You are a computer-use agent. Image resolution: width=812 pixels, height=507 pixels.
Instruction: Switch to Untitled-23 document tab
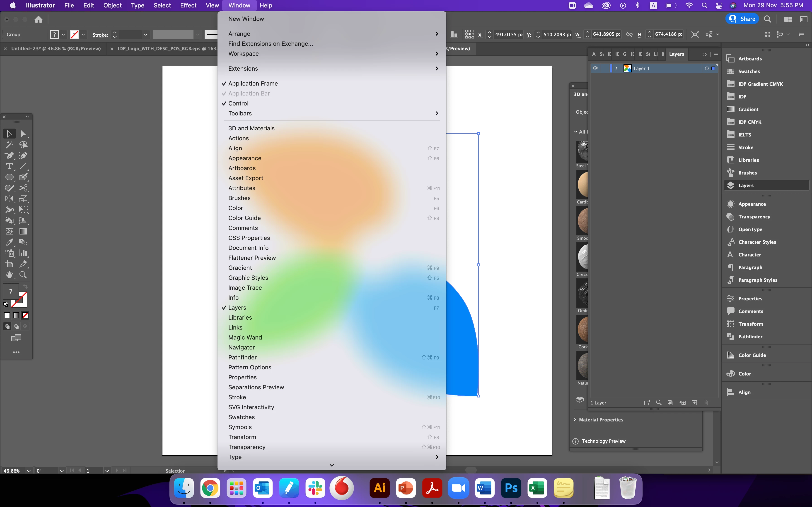[56, 49]
